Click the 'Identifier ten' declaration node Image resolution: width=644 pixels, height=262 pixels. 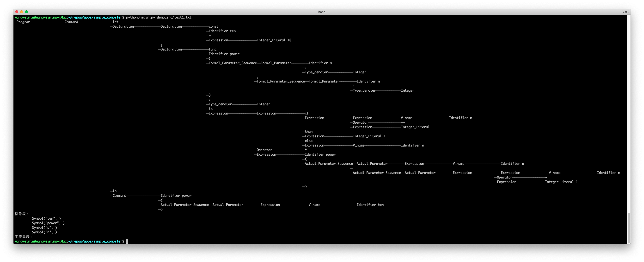click(x=222, y=31)
